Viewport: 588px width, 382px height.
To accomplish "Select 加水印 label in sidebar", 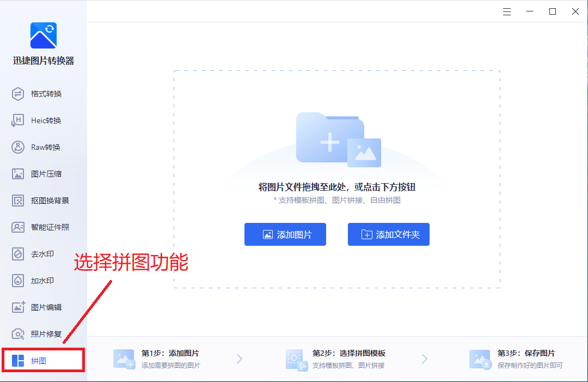I will [42, 281].
